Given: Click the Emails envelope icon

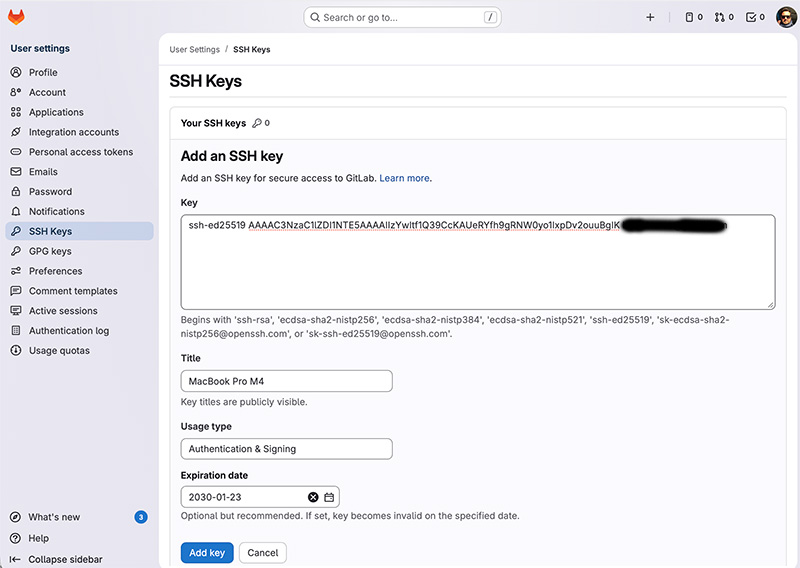Looking at the screenshot, I should (16, 172).
